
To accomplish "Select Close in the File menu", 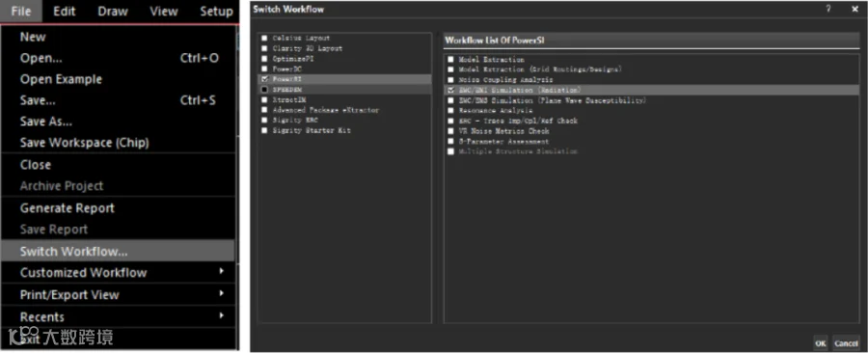I will click(x=118, y=165).
